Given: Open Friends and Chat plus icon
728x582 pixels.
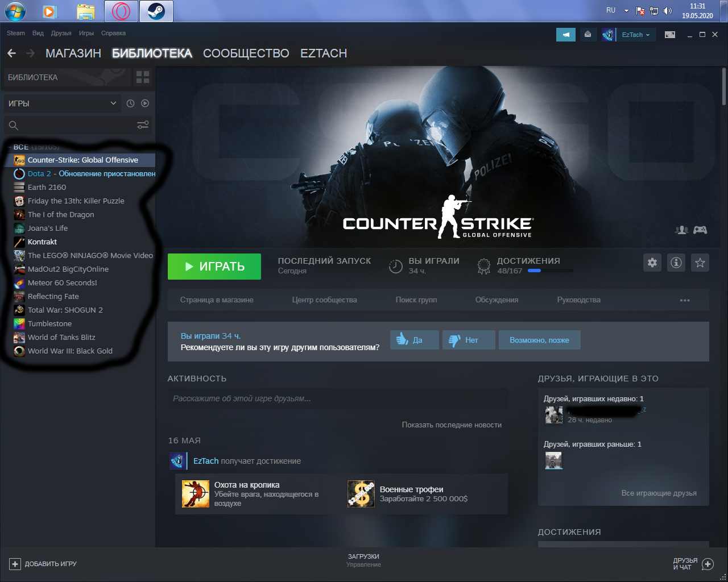Looking at the screenshot, I should point(708,564).
